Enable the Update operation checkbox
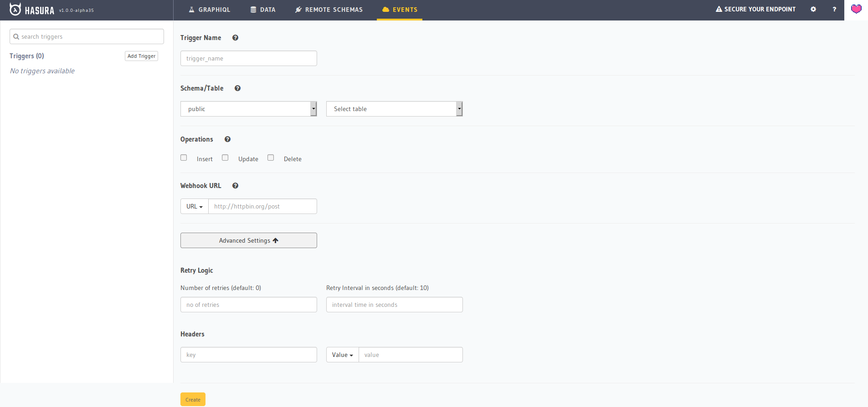Viewport: 868px width, 407px height. pyautogui.click(x=225, y=158)
